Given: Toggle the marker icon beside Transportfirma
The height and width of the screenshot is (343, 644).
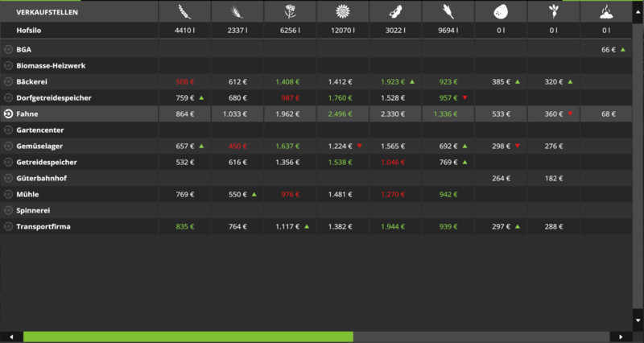Looking at the screenshot, I should click(8, 227).
